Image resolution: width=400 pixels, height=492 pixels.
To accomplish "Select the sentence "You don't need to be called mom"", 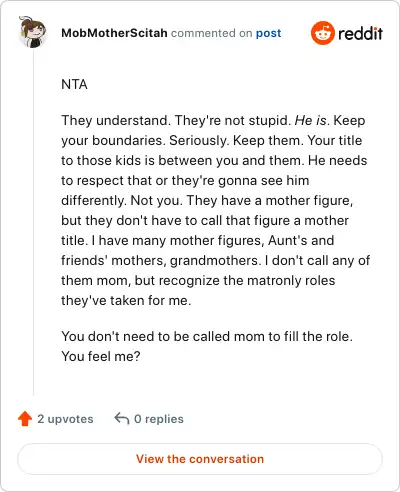I will [207, 336].
